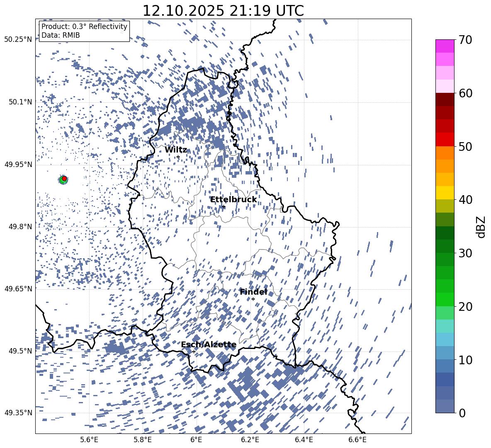491x448 pixels.
Task: Click the Findel cross marker
Action: [253, 299]
